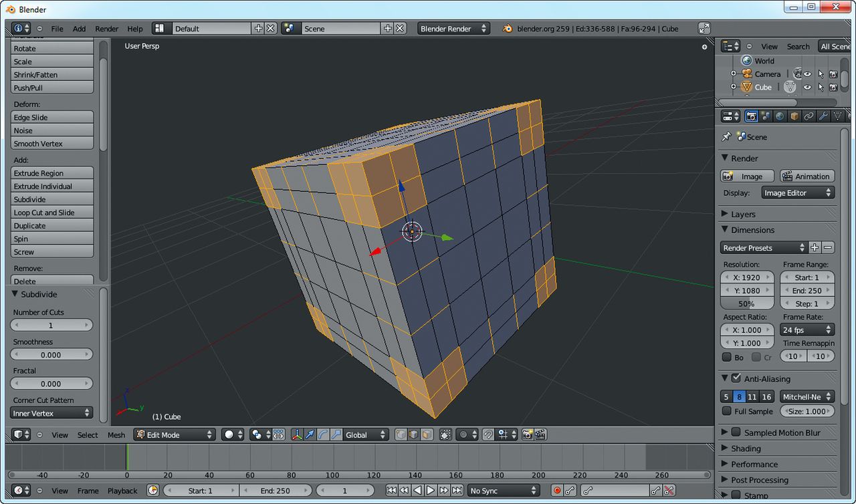Click the Subdivide tool button
The image size is (856, 504).
tap(52, 199)
